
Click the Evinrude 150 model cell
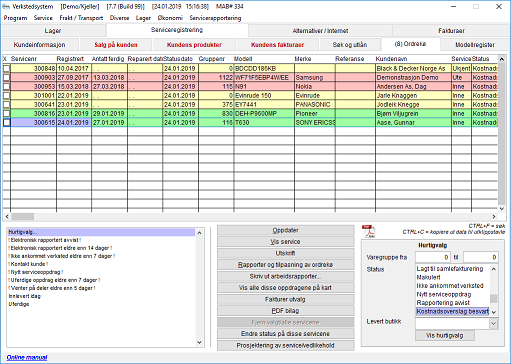(x=264, y=95)
